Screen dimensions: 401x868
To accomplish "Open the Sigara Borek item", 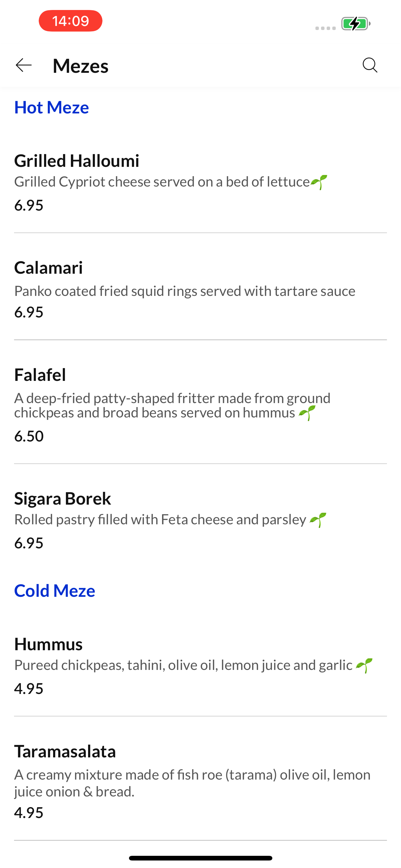I will point(63,499).
